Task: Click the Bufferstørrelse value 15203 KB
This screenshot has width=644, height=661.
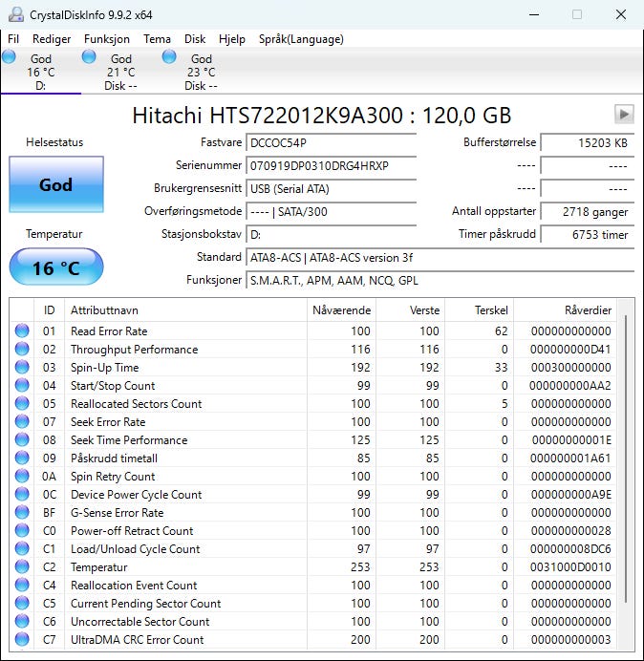Action: pyautogui.click(x=587, y=143)
